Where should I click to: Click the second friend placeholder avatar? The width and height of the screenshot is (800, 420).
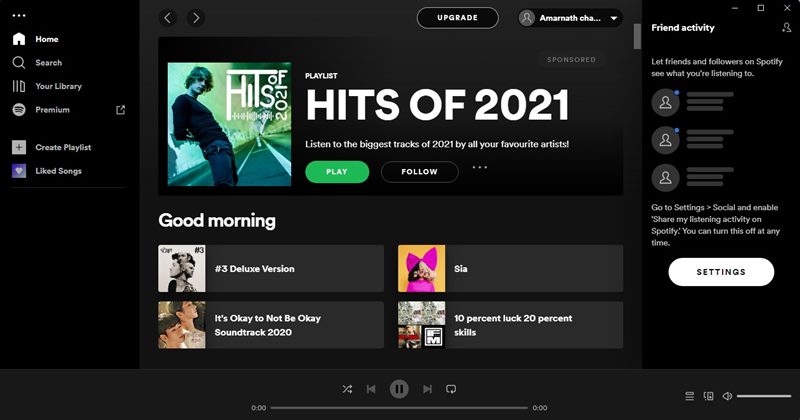click(x=665, y=140)
